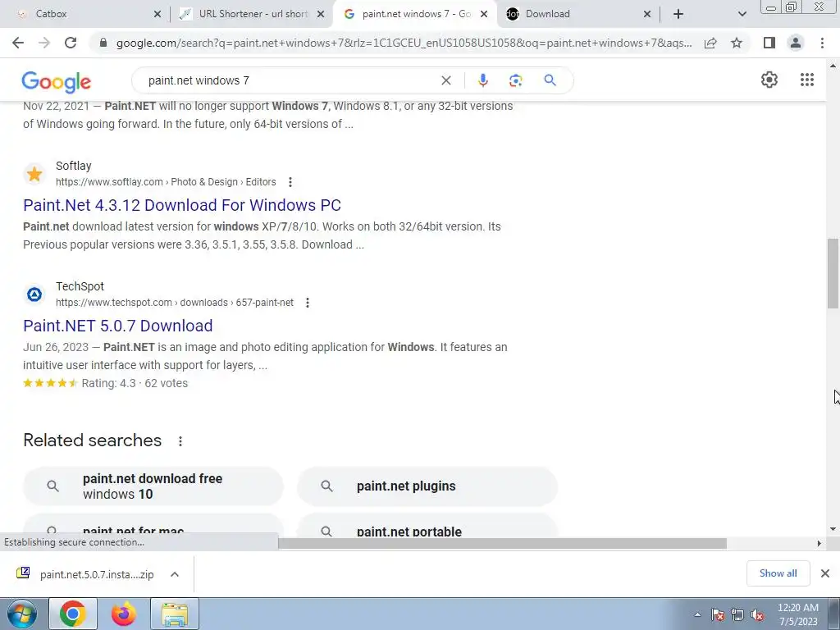This screenshot has height=630, width=840.
Task: Open volume control in system tray
Action: [x=757, y=614]
